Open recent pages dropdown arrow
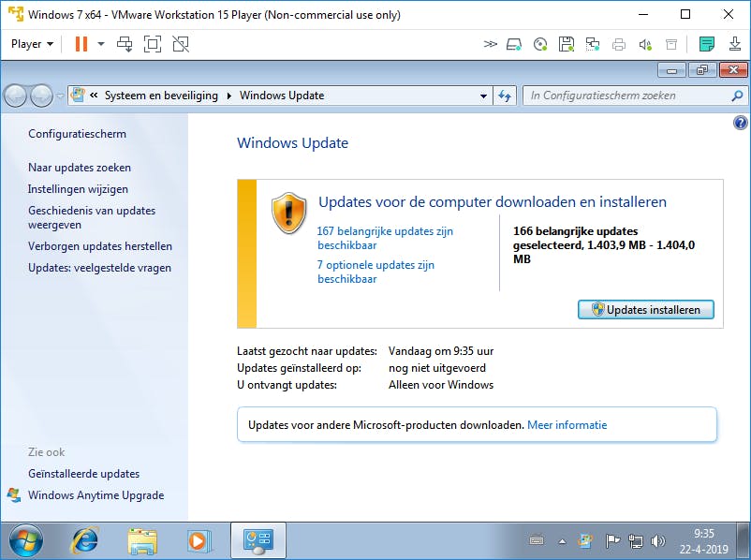 pos(60,96)
